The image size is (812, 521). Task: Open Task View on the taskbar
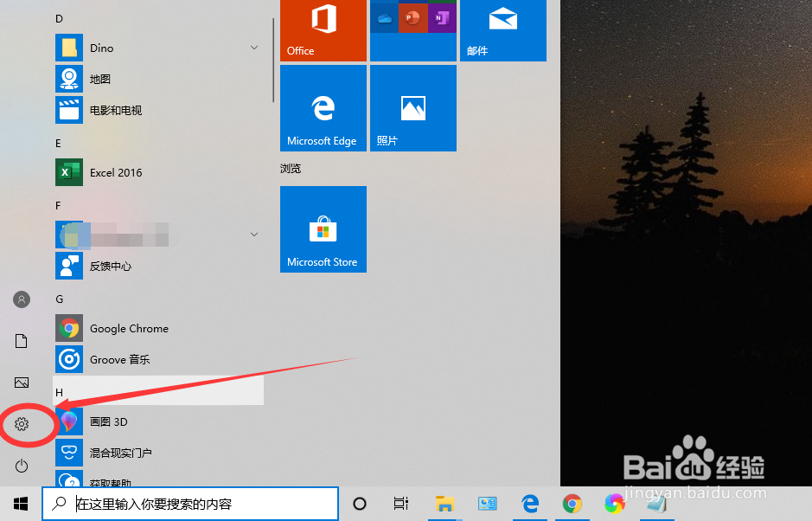[x=401, y=504]
